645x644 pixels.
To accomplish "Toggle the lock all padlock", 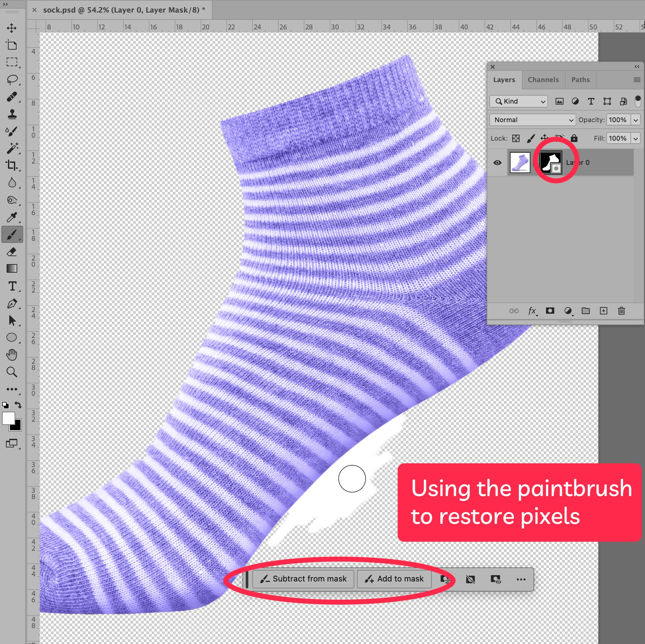I will (x=574, y=138).
